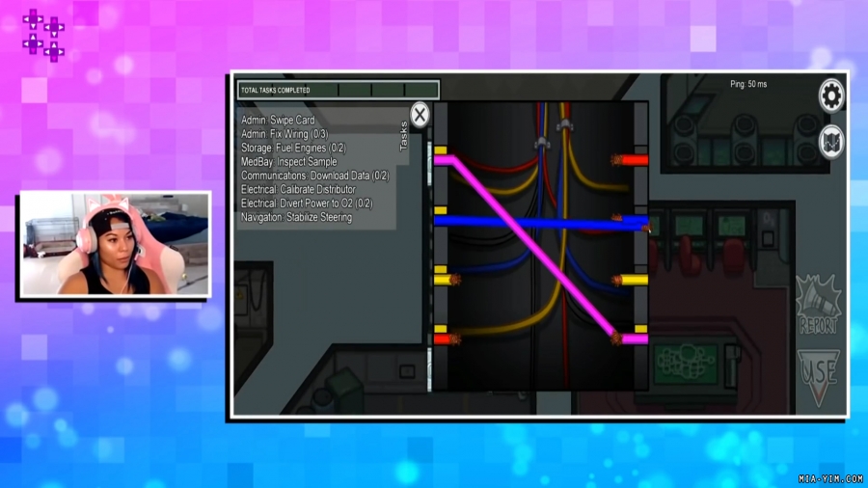Select the 'Navigation: Stabilize Steering' task

(x=297, y=217)
